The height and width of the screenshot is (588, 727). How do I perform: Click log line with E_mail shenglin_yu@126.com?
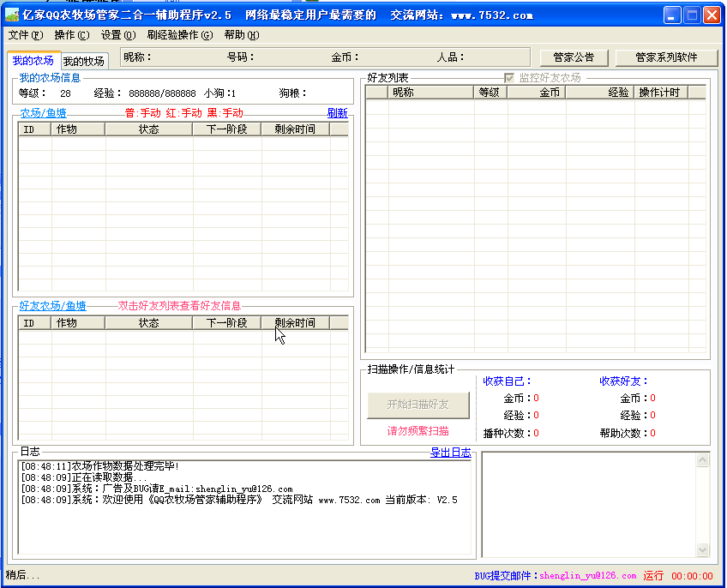pos(157,489)
